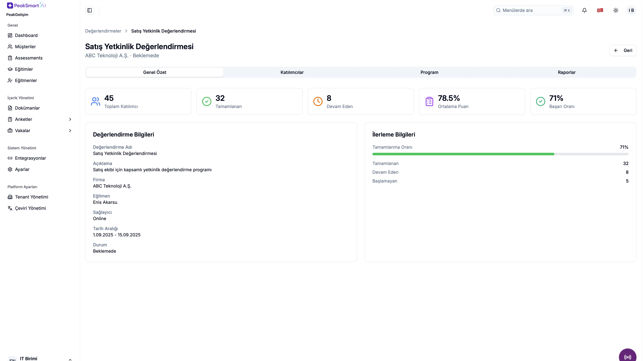Viewport: 644px width, 361px height.
Task: Open Çeviri Yönetimi translation item
Action: point(30,208)
